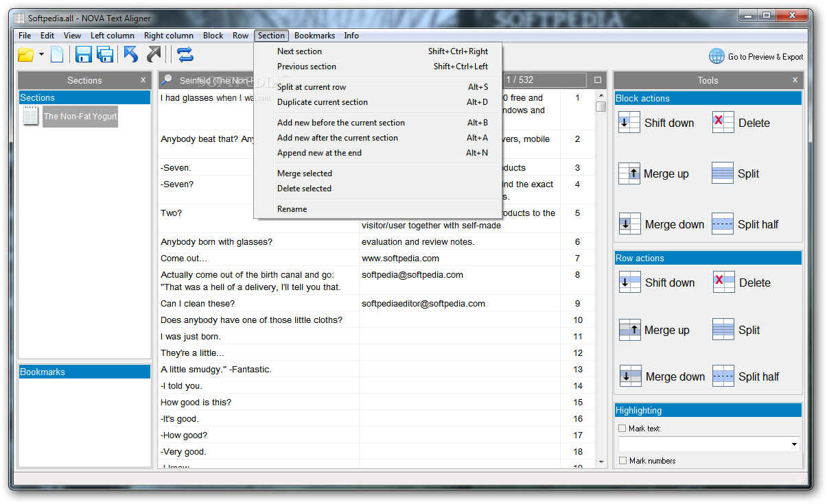The width and height of the screenshot is (827, 504).
Task: Choose Rename in Section menu
Action: coord(378,209)
